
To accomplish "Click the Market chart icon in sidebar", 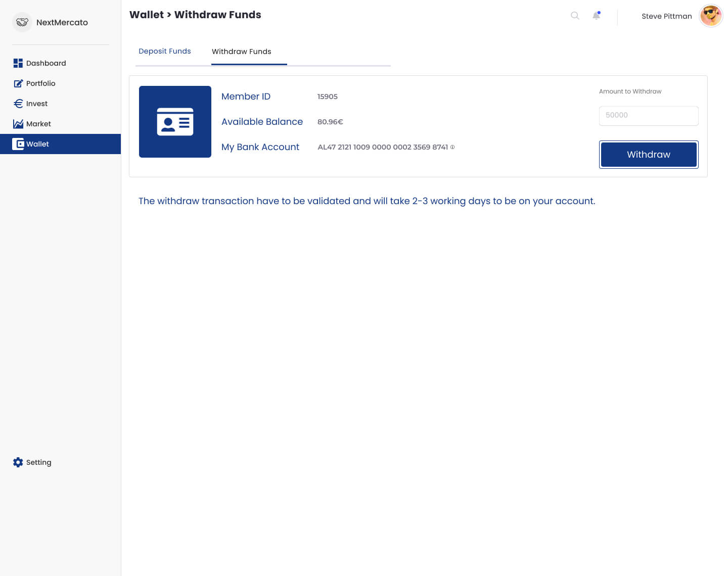I will click(x=18, y=124).
